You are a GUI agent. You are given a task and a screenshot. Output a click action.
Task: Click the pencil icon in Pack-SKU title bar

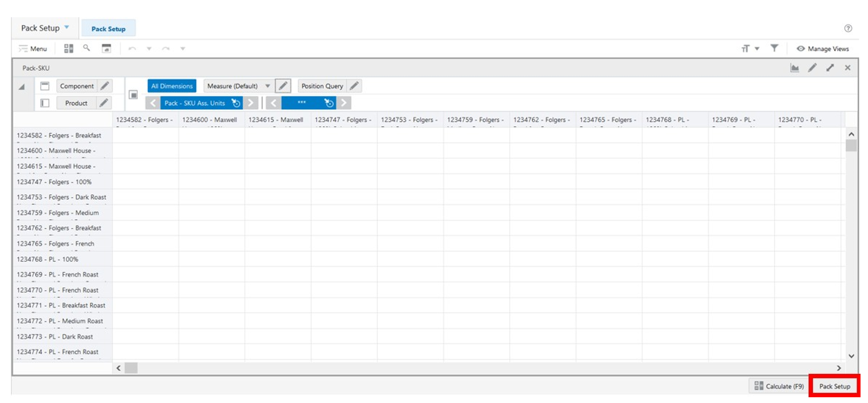coord(812,68)
